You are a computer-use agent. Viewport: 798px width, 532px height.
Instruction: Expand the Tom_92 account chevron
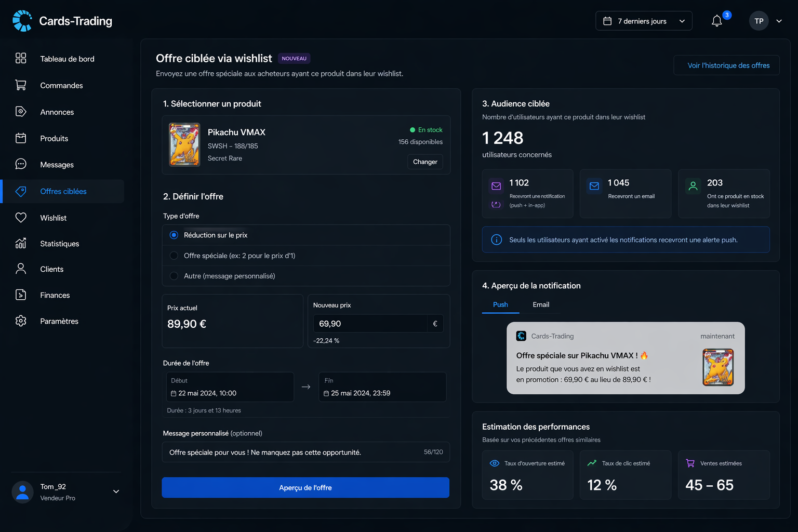[x=116, y=491]
